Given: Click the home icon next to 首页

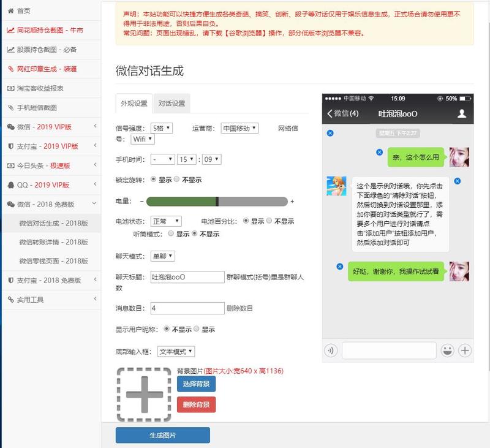Looking at the screenshot, I should coord(9,9).
